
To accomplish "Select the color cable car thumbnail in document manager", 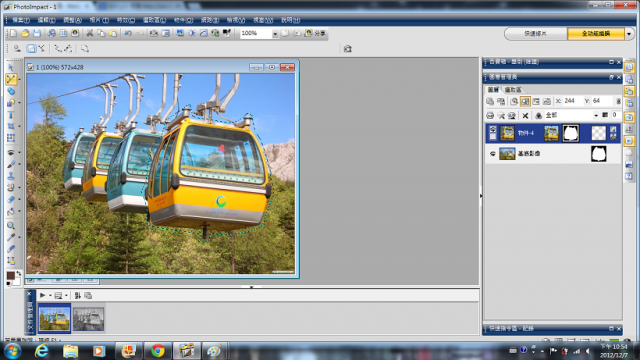I will click(54, 318).
